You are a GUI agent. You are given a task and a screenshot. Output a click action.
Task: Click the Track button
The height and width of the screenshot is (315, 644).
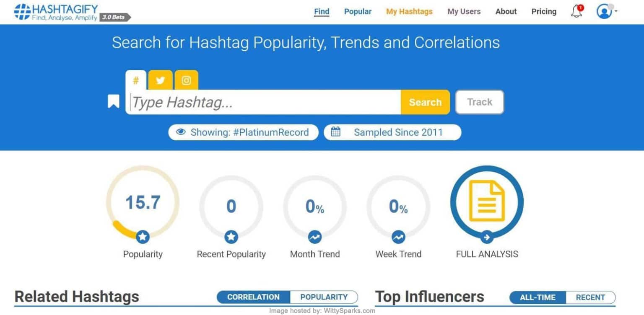point(479,102)
